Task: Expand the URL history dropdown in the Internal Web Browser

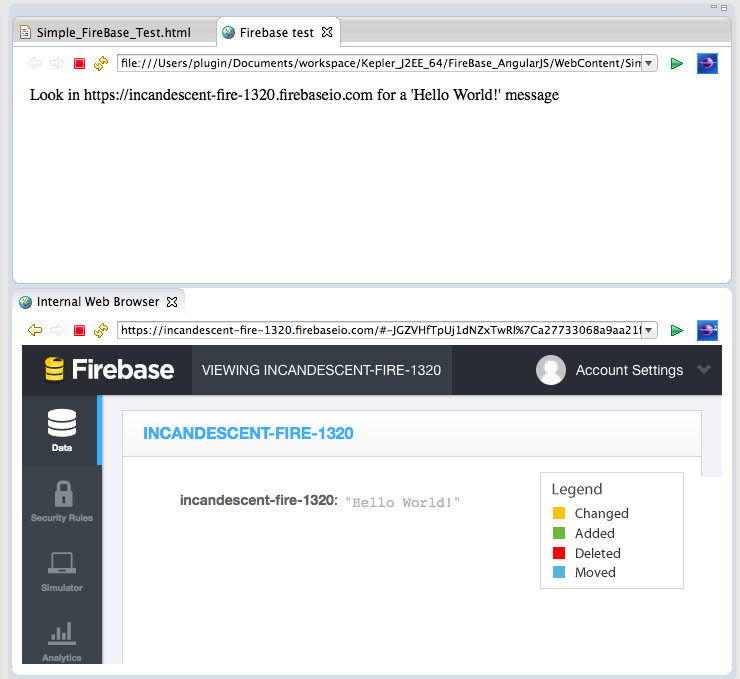Action: 649,330
